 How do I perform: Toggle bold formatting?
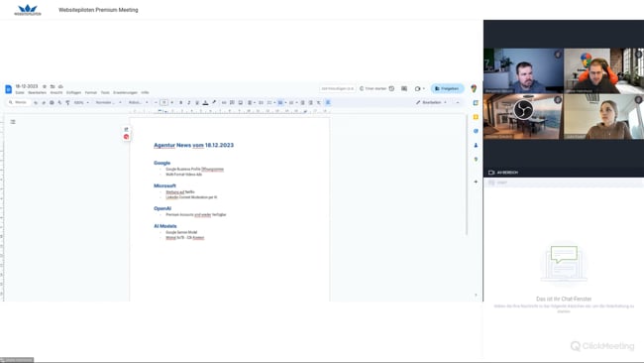coord(180,102)
